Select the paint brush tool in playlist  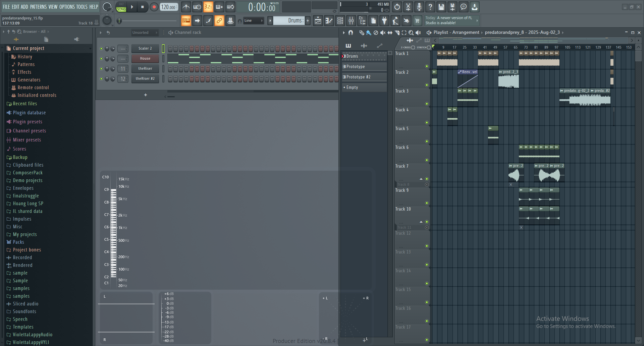point(369,33)
